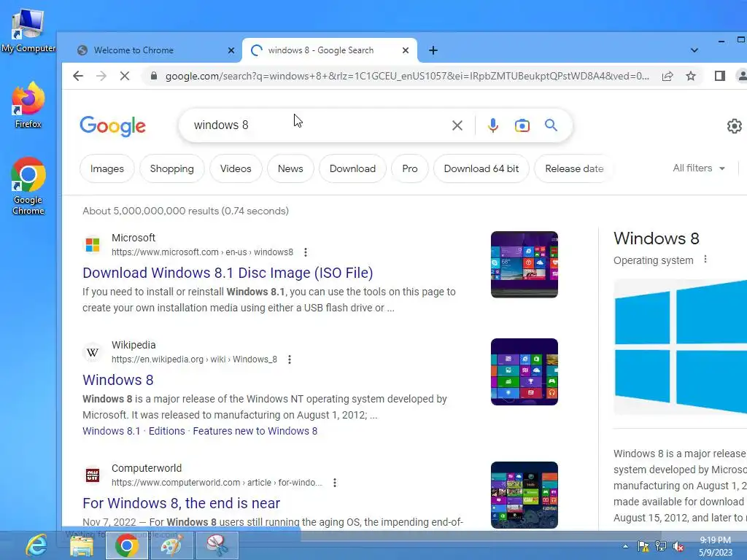The image size is (747, 560).
Task: View site info via the padlock icon
Action: 153,76
